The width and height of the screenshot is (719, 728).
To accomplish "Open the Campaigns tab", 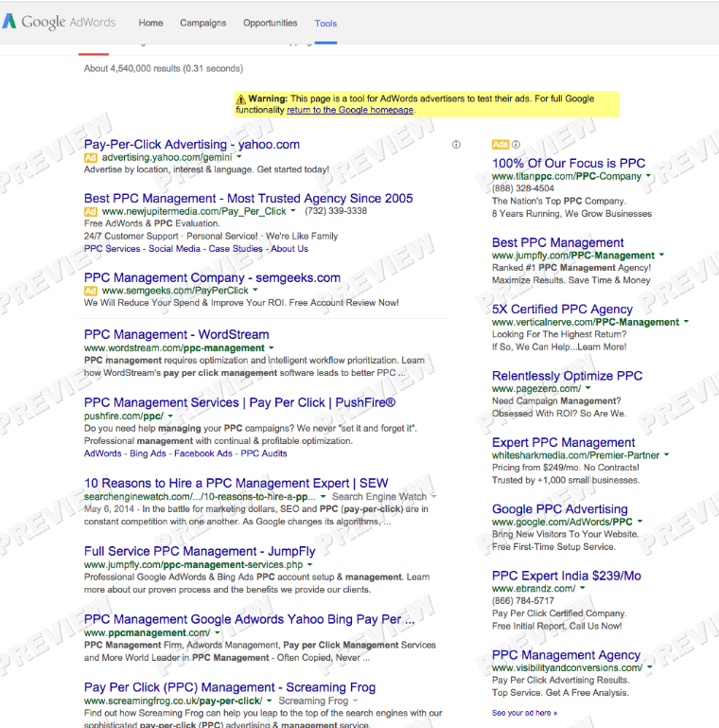I will point(203,23).
